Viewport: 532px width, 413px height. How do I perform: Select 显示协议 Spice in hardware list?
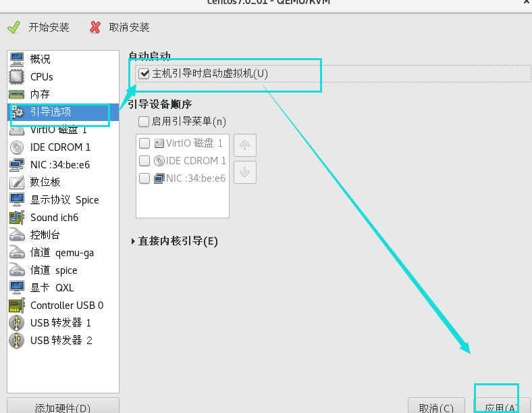[x=63, y=199]
